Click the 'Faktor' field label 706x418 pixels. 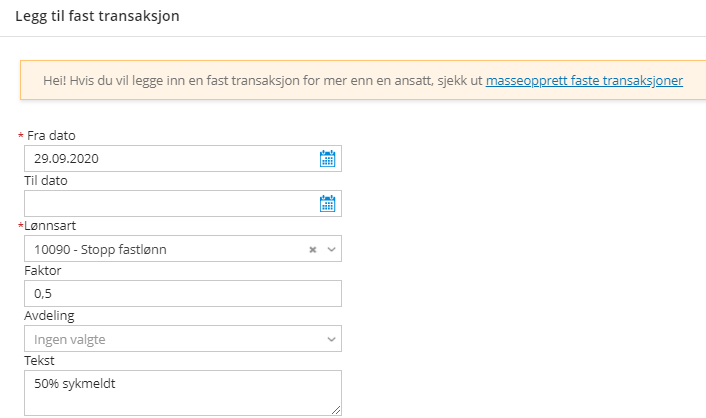(44, 271)
